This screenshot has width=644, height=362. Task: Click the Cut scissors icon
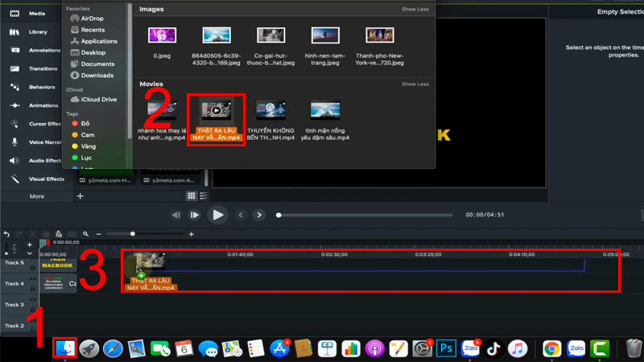pyautogui.click(x=32, y=234)
